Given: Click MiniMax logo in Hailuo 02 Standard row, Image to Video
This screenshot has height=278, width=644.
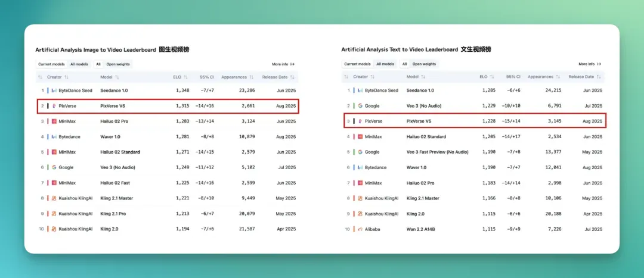Looking at the screenshot, I should [54, 152].
